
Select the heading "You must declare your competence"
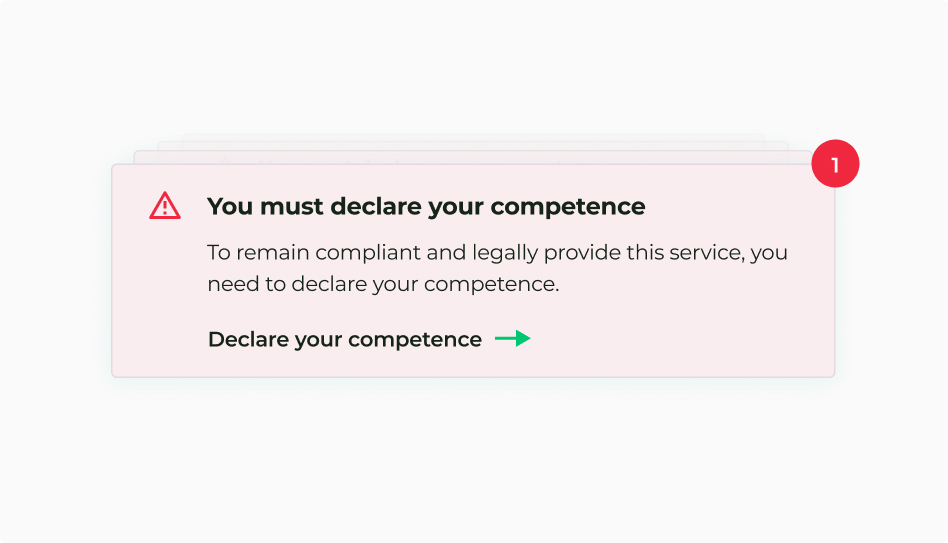426,207
